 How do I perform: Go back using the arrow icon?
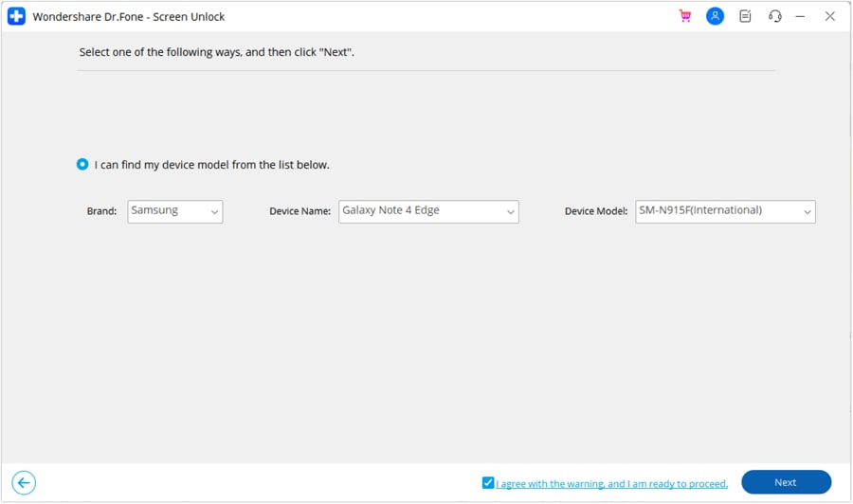pos(25,482)
